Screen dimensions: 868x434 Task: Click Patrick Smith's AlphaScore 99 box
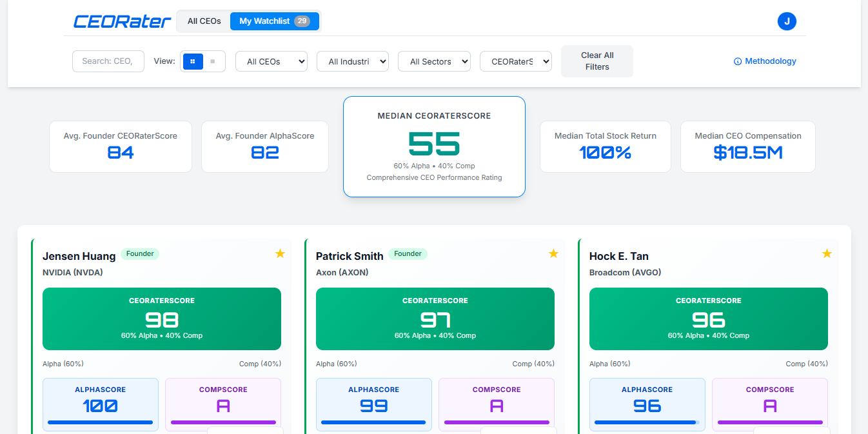pos(374,404)
